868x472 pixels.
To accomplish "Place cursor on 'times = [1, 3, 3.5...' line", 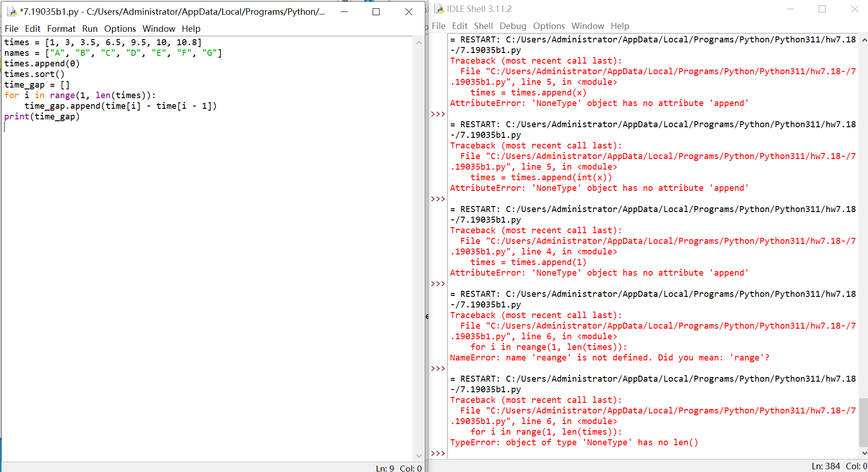I will 103,42.
